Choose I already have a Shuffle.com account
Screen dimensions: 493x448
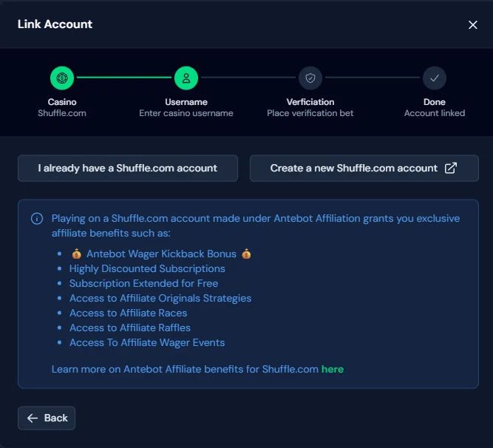click(128, 168)
